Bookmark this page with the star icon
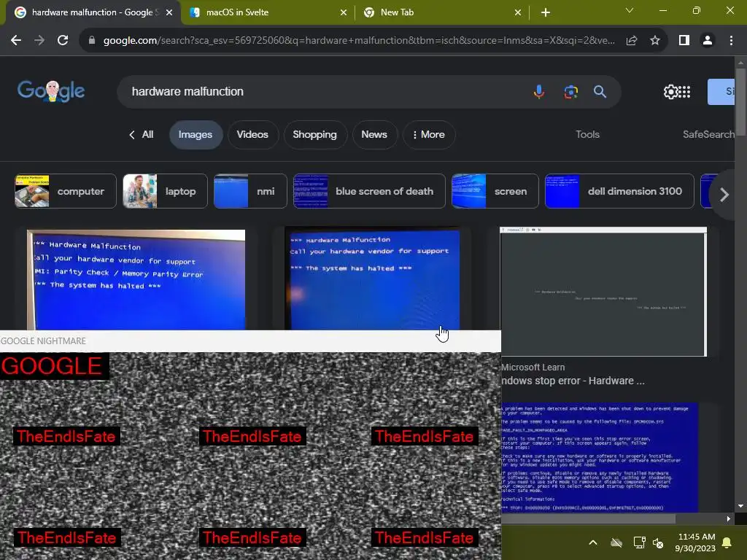This screenshot has height=560, width=747. pos(655,41)
